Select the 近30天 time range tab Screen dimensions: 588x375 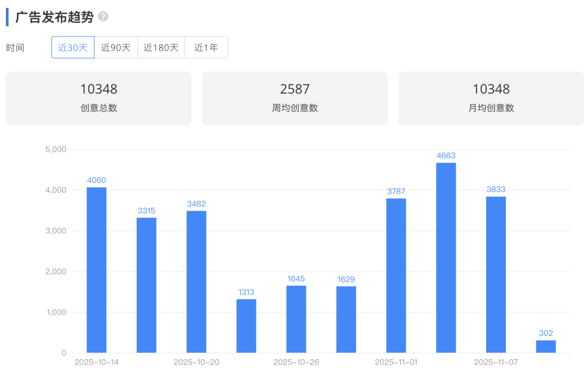point(73,47)
